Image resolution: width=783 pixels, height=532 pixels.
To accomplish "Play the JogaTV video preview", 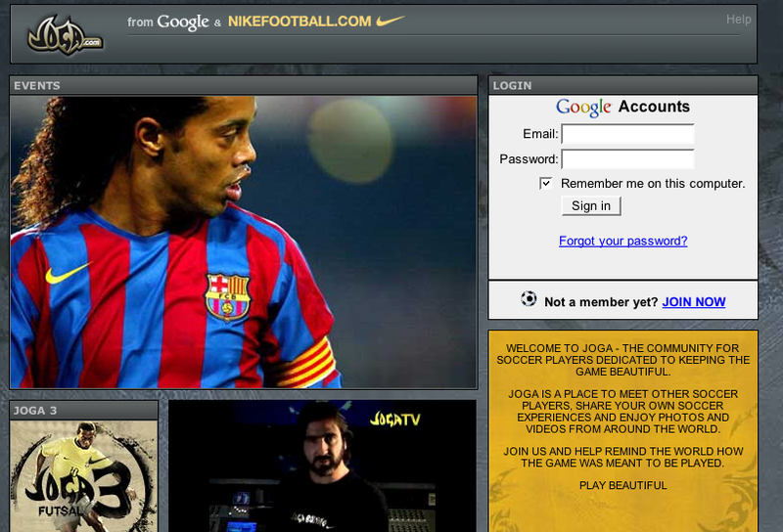I will pos(322,466).
